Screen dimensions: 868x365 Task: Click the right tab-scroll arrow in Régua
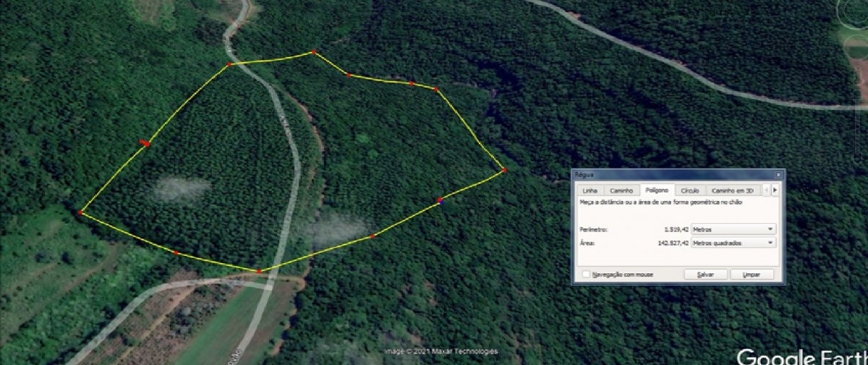pyautogui.click(x=775, y=190)
